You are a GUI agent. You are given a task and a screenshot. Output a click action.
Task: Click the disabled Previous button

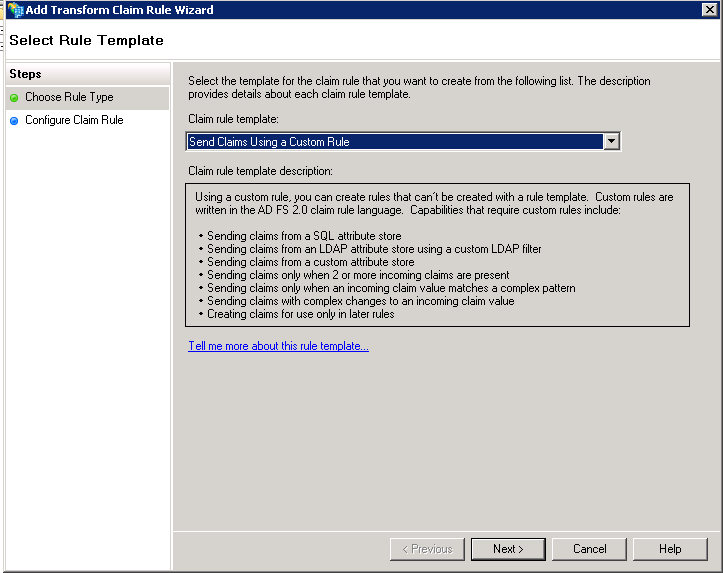[427, 549]
